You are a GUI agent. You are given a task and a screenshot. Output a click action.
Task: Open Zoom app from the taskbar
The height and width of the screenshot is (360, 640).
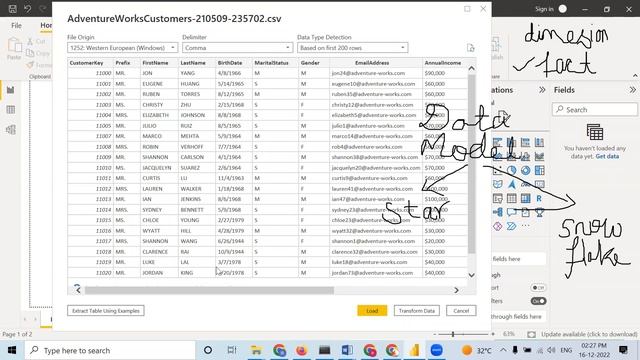tap(436, 350)
